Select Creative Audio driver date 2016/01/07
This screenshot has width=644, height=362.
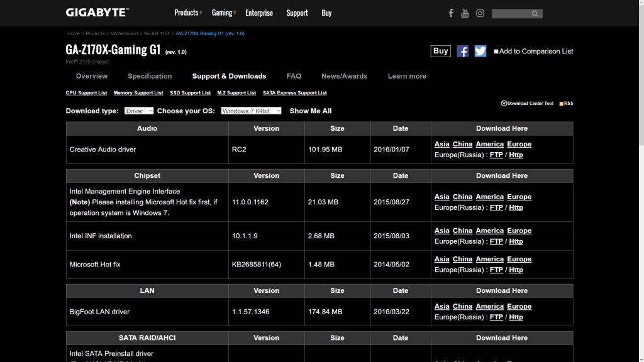click(x=391, y=150)
